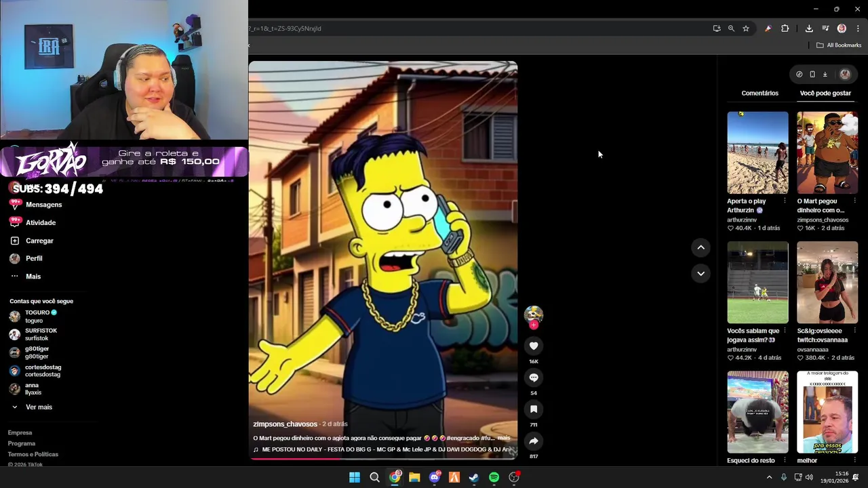Open the Termos e Políticas link
This screenshot has width=868, height=488.
pyautogui.click(x=33, y=454)
